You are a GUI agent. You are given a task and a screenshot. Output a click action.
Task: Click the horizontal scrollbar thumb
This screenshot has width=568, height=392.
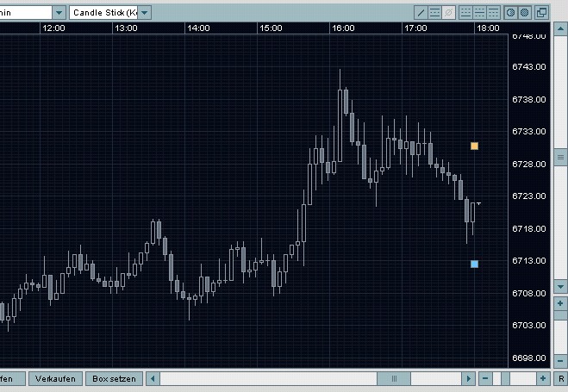[x=394, y=378]
